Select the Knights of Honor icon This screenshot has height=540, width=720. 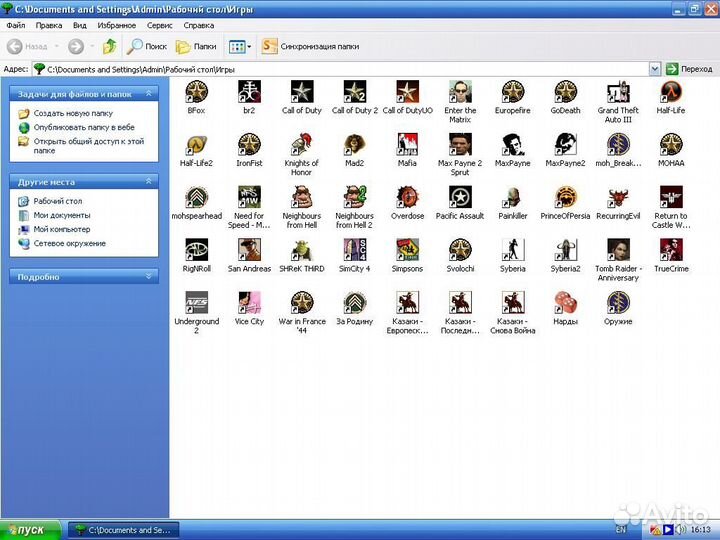coord(302,145)
